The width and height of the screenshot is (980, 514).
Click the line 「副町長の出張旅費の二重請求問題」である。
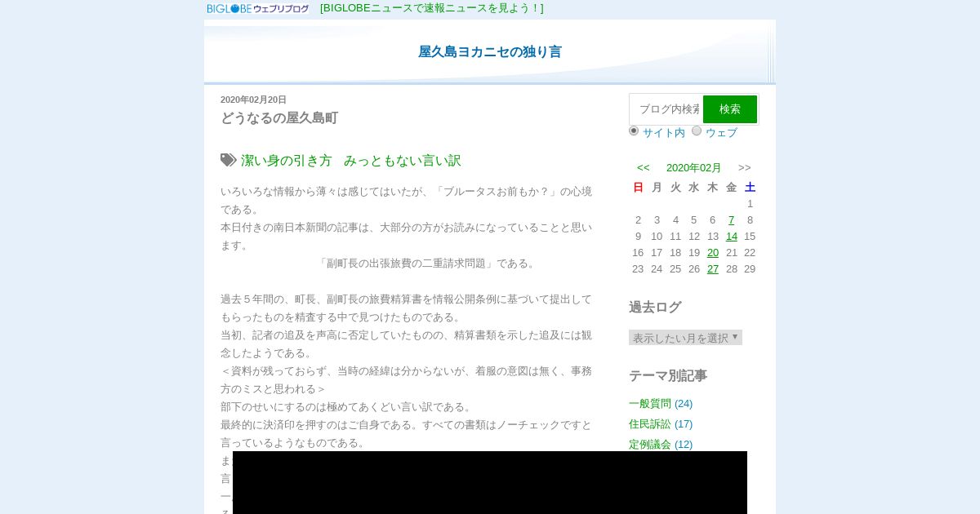coord(427,263)
